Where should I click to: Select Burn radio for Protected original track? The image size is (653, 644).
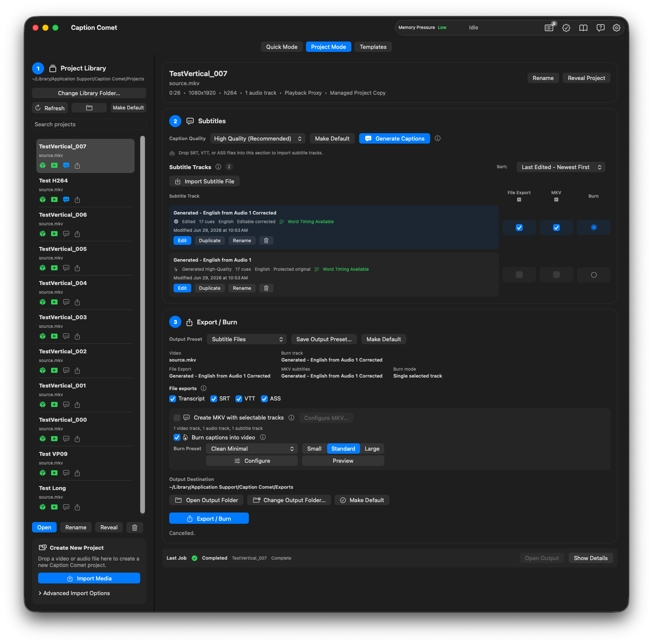pos(594,275)
